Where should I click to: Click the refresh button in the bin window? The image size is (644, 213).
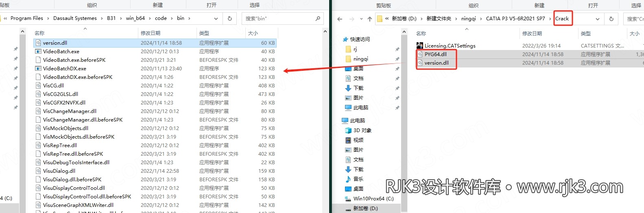[x=229, y=18]
